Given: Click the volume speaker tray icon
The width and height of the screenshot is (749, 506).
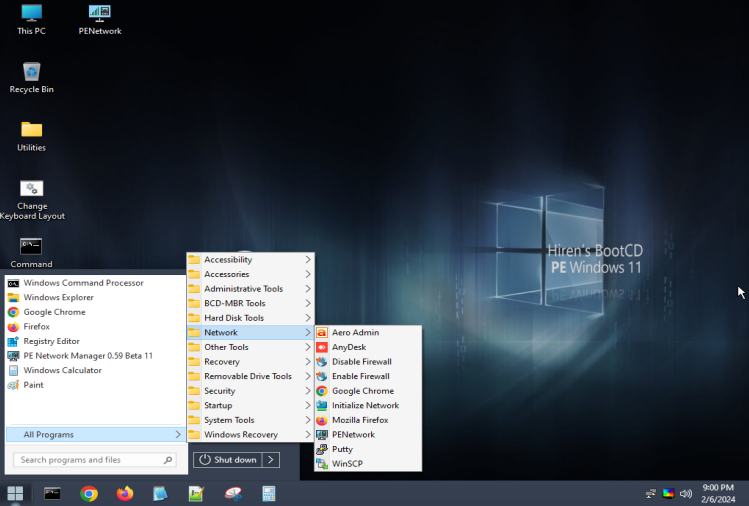Looking at the screenshot, I should tap(686, 494).
